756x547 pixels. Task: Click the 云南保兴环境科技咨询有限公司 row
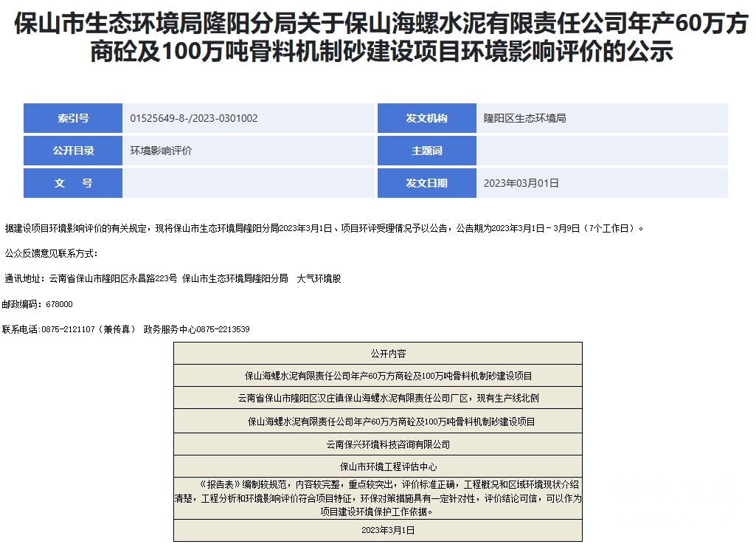tap(378, 444)
